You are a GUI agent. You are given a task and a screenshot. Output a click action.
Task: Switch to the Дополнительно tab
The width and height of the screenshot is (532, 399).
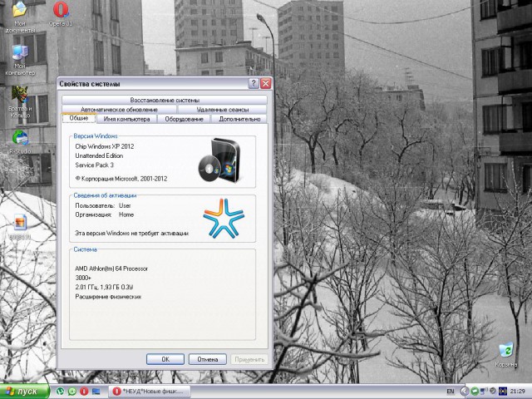(x=239, y=119)
